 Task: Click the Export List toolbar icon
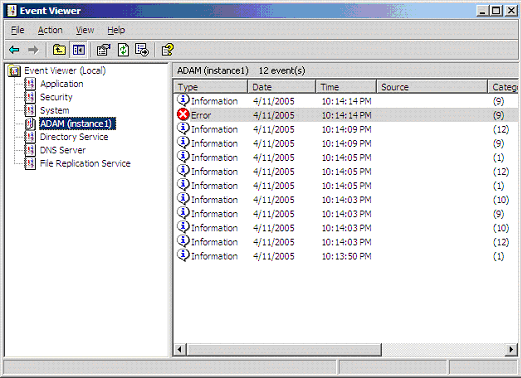tap(142, 50)
